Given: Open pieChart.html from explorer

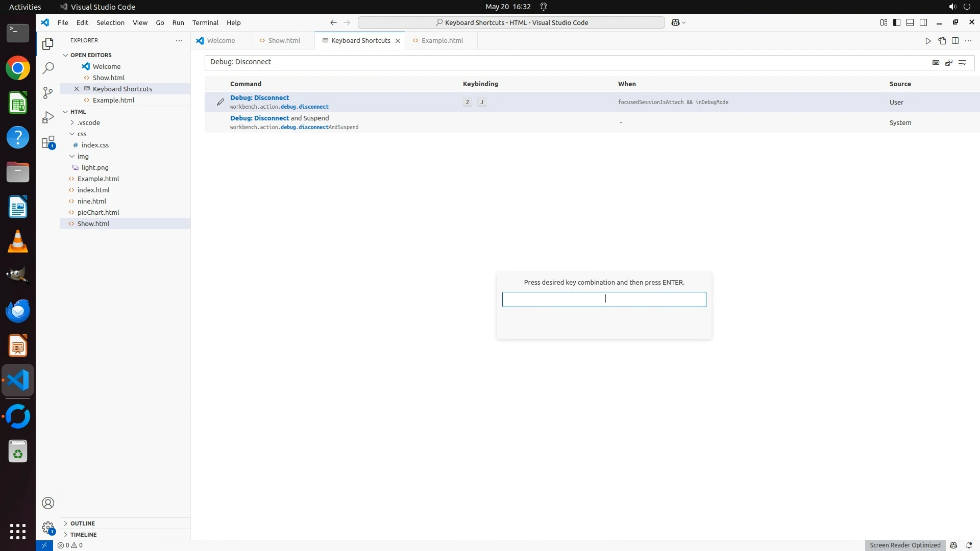Looking at the screenshot, I should (98, 212).
